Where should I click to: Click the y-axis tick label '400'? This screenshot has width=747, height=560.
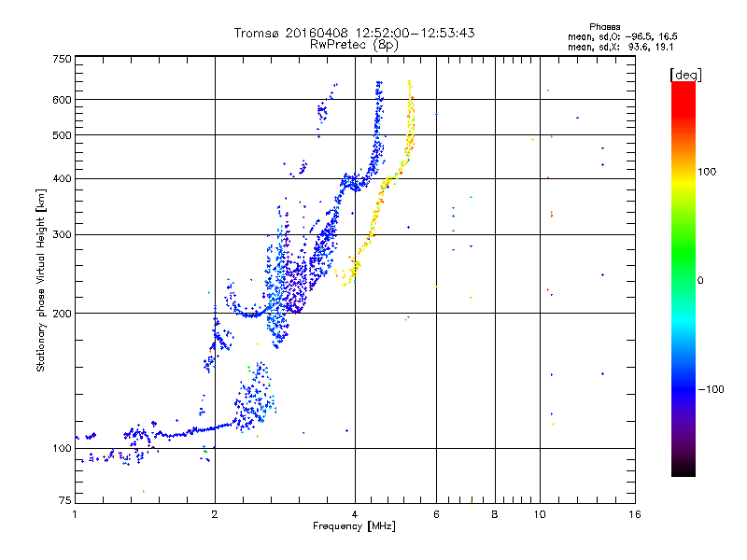[x=62, y=178]
